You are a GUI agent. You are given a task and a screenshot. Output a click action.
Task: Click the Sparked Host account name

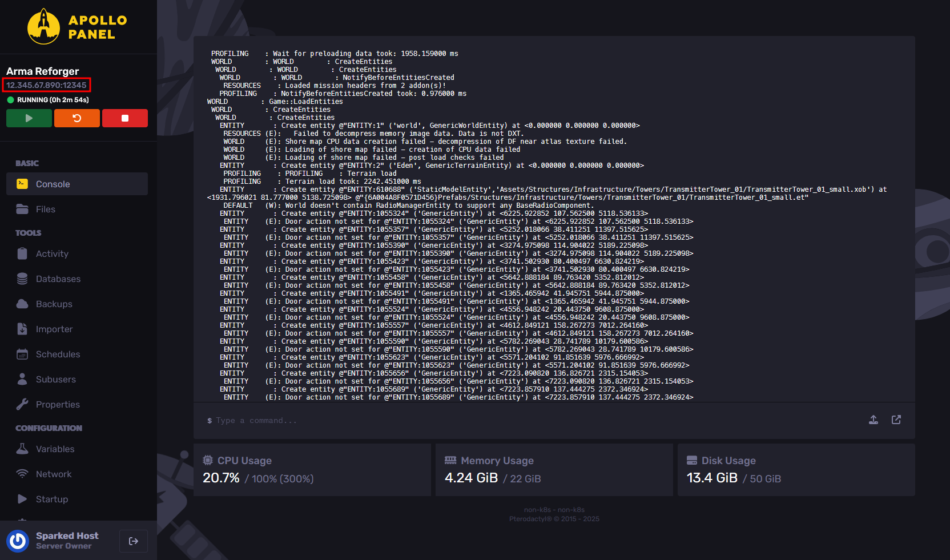click(67, 535)
